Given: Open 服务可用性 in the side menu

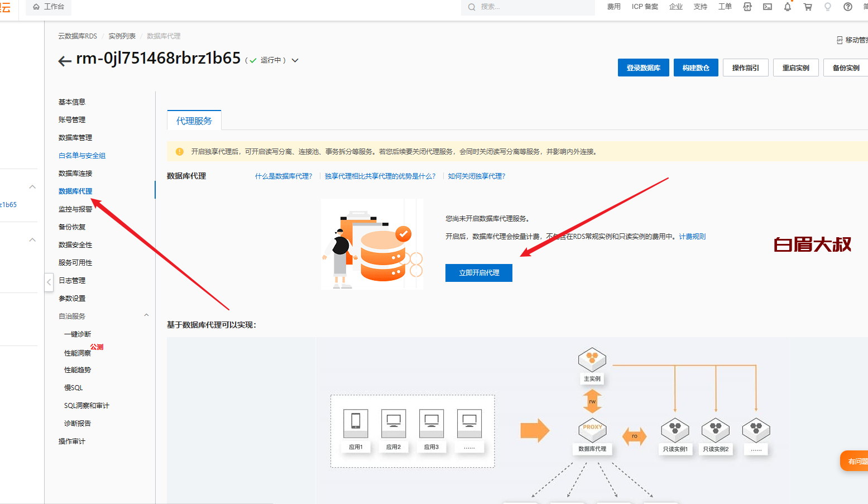Looking at the screenshot, I should (75, 263).
